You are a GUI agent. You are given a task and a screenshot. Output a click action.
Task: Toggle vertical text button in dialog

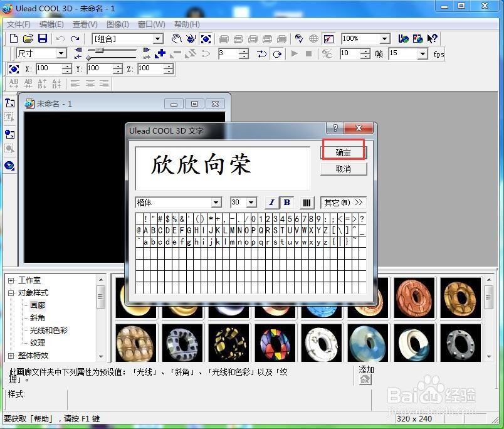click(x=307, y=203)
